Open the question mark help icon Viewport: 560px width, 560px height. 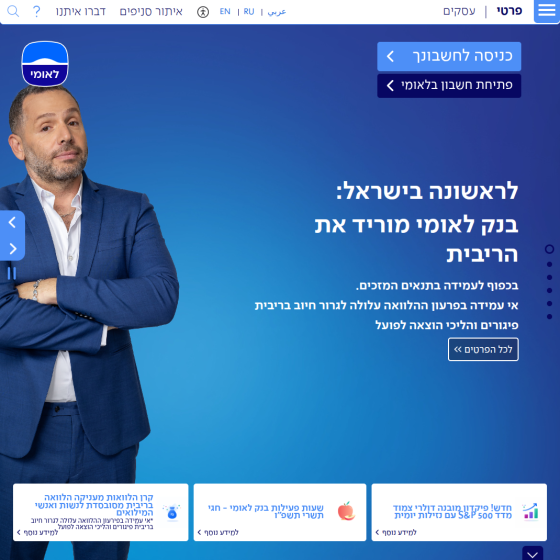36,11
